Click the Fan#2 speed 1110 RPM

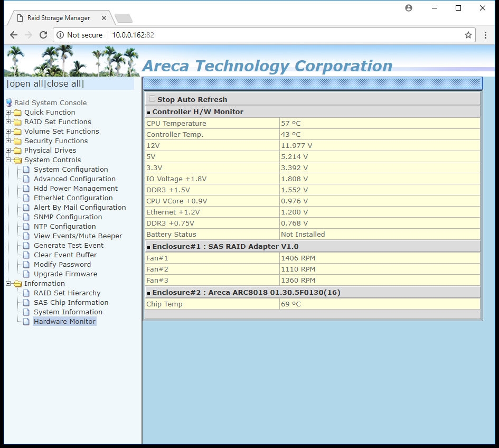point(298,269)
